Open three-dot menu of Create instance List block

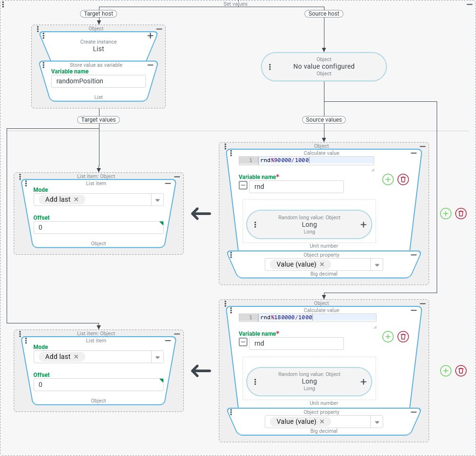[44, 36]
